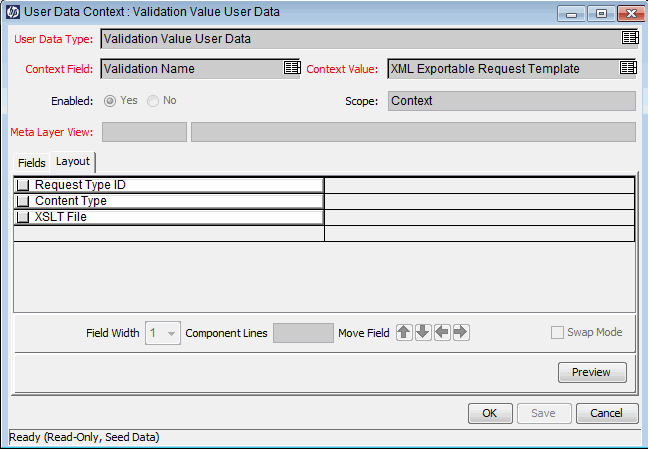This screenshot has height=449, width=648.
Task: Select the Yes radio button for Enabled
Action: pyautogui.click(x=110, y=101)
